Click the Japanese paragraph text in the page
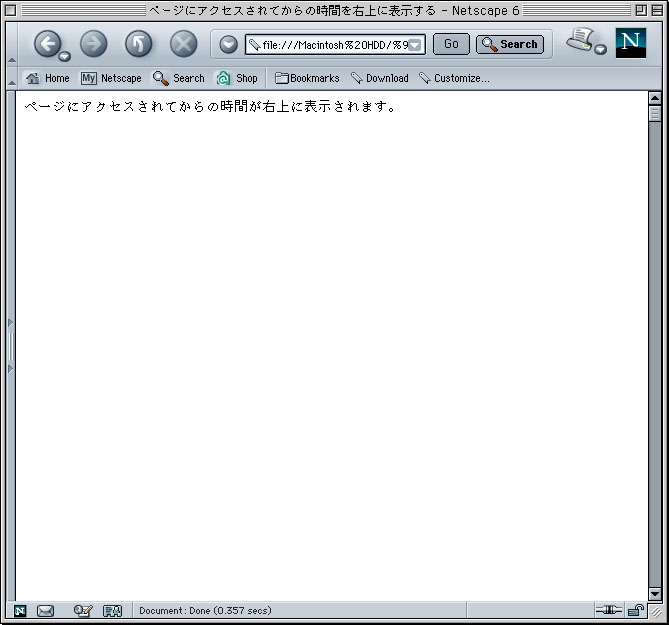This screenshot has width=669, height=625. pos(211,106)
